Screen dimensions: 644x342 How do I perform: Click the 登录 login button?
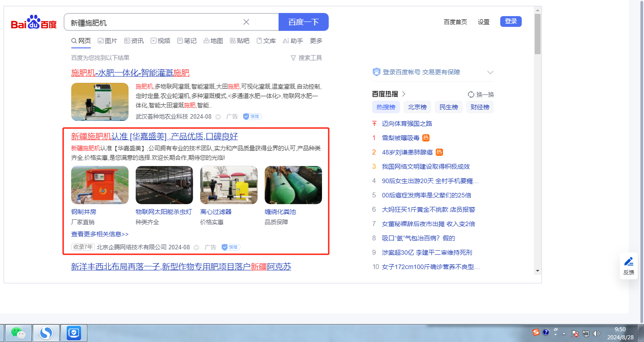pos(511,21)
